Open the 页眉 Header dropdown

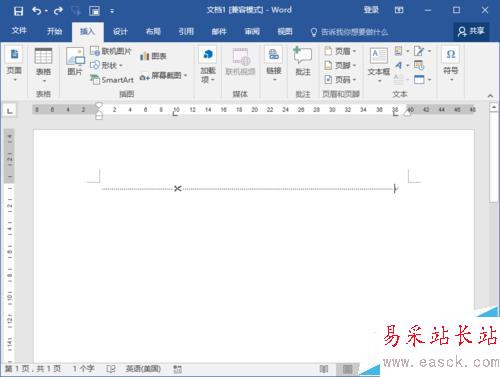pos(340,51)
